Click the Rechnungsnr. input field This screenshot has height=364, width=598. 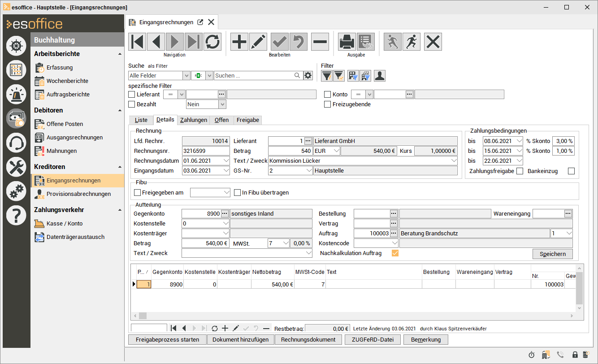205,151
